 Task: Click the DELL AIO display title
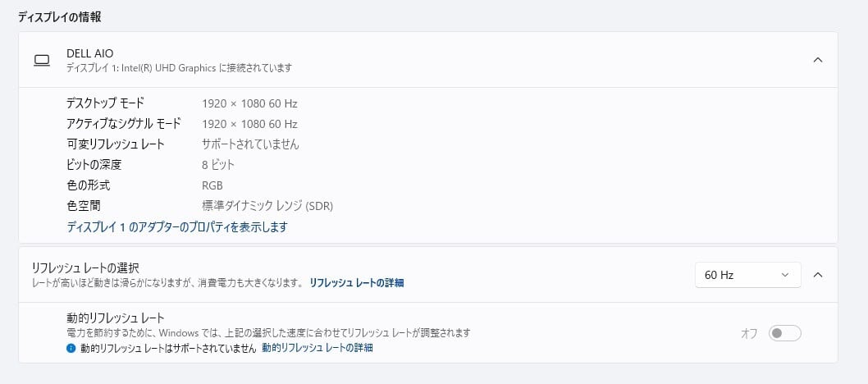[x=90, y=53]
